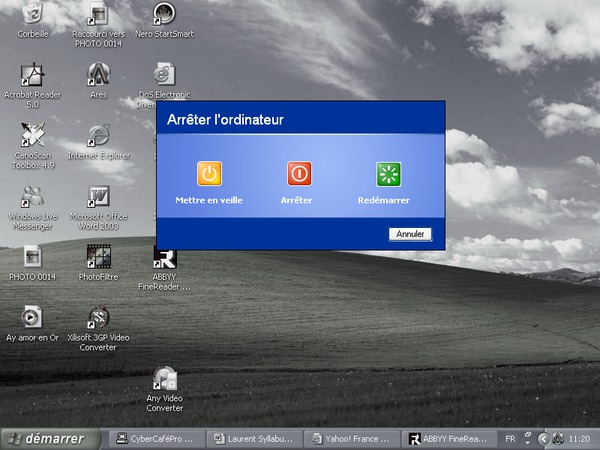Launch Internet Explorer from desktop

pyautogui.click(x=98, y=136)
